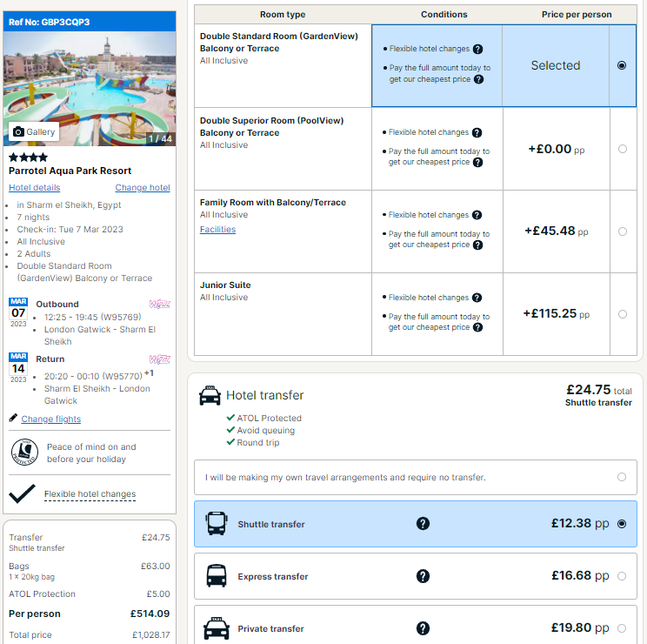Click the Wizz airline logo on Outbound

[x=160, y=305]
